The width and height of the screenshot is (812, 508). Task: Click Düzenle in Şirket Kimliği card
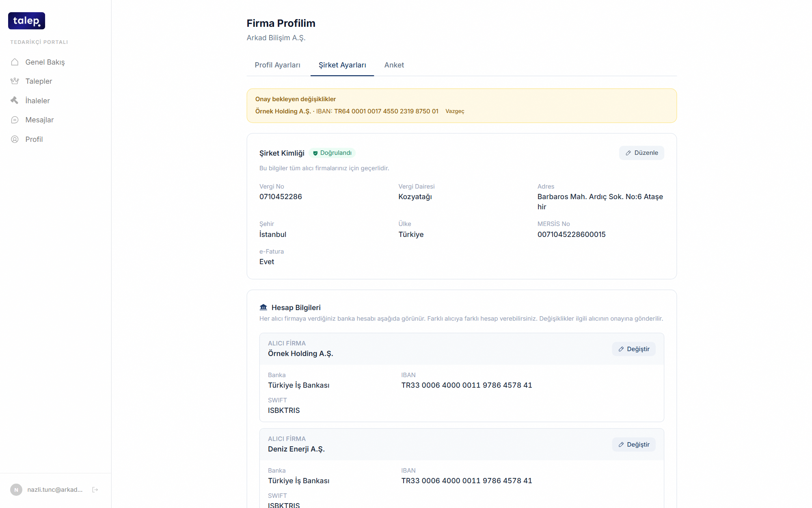641,153
